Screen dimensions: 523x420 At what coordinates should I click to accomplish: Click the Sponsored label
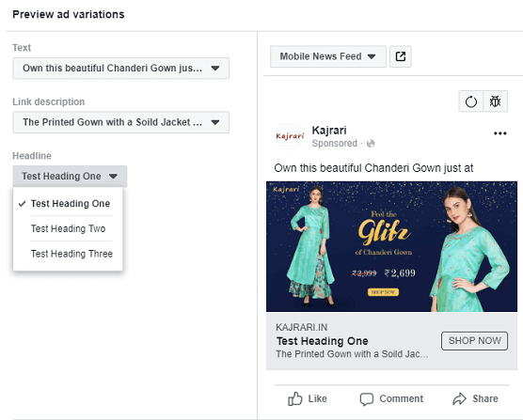pos(334,143)
